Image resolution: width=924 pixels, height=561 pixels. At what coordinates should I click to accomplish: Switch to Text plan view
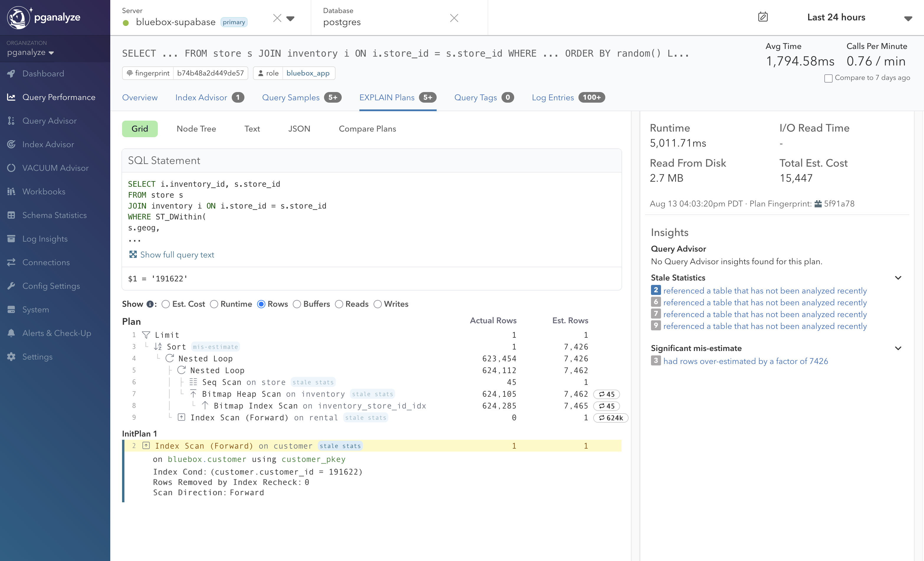[252, 129]
